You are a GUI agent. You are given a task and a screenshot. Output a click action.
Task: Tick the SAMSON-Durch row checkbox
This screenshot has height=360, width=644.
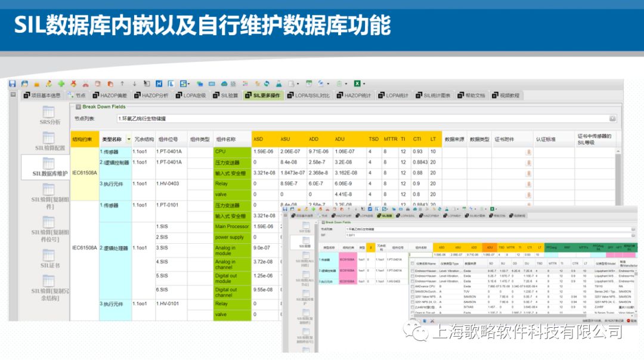413,291
